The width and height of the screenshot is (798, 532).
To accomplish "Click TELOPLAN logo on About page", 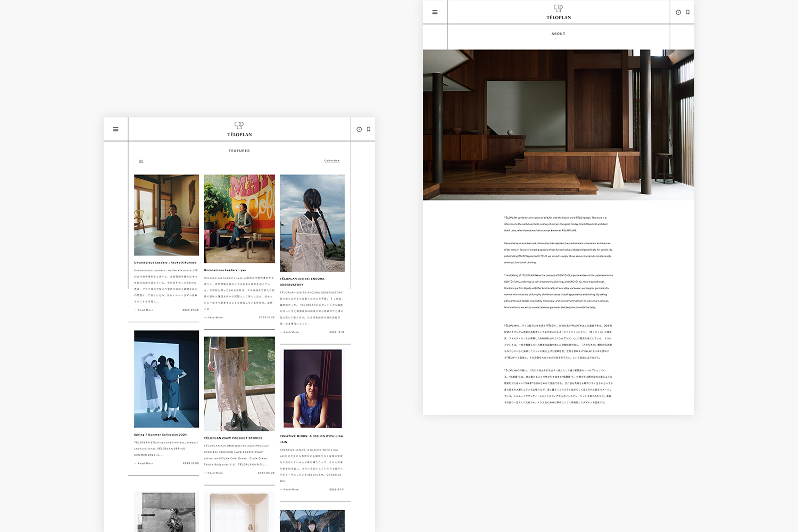I will (558, 12).
